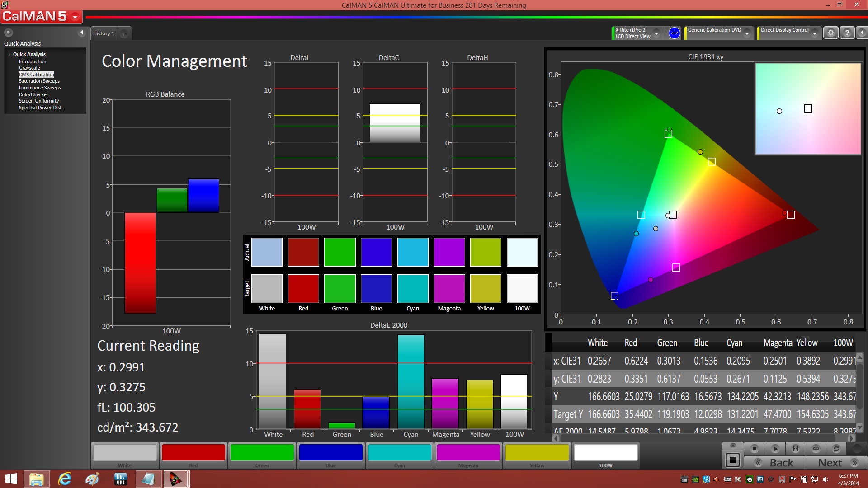Open the Direct Display Control dropdown

click(814, 33)
